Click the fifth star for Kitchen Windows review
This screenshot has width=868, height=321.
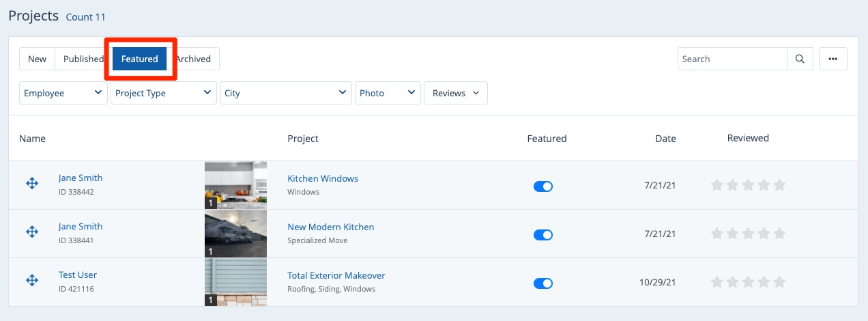pos(779,185)
